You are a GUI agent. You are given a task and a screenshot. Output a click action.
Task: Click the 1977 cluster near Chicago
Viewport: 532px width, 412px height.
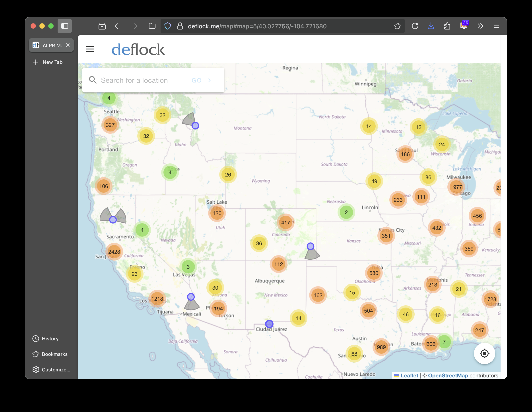[x=456, y=187]
